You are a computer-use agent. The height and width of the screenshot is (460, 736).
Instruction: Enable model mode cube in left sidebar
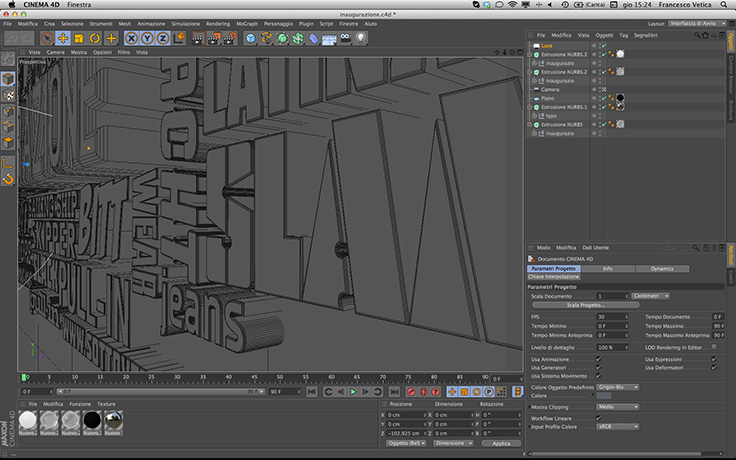[x=8, y=79]
